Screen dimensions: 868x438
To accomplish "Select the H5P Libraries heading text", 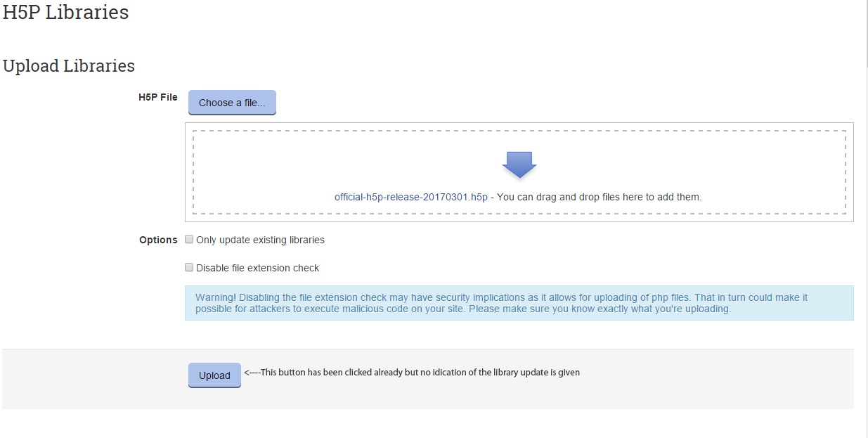I will click(x=66, y=12).
